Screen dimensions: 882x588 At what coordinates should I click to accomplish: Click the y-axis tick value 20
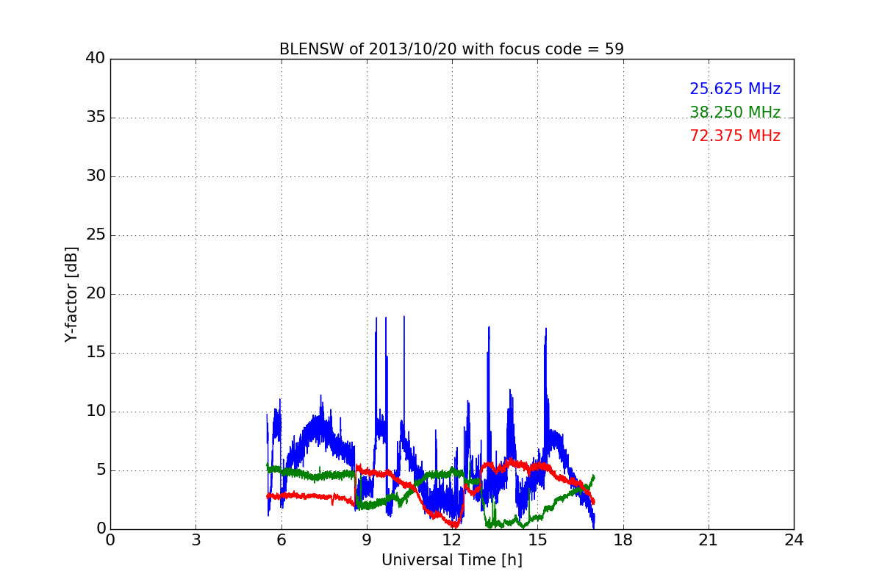coord(96,294)
